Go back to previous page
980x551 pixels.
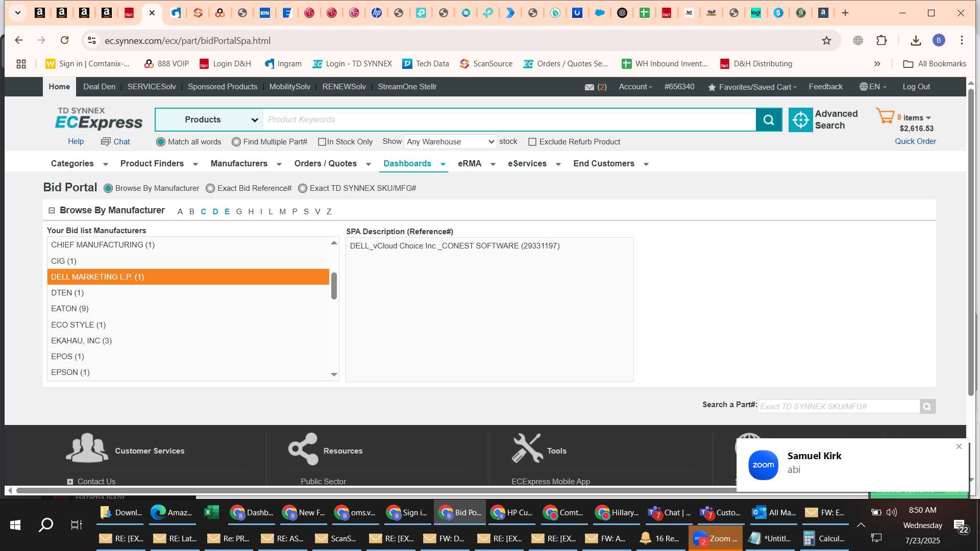(x=19, y=40)
